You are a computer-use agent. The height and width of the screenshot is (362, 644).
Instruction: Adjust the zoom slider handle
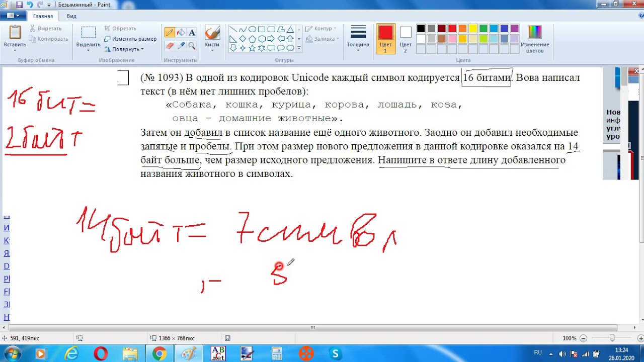[612, 338]
